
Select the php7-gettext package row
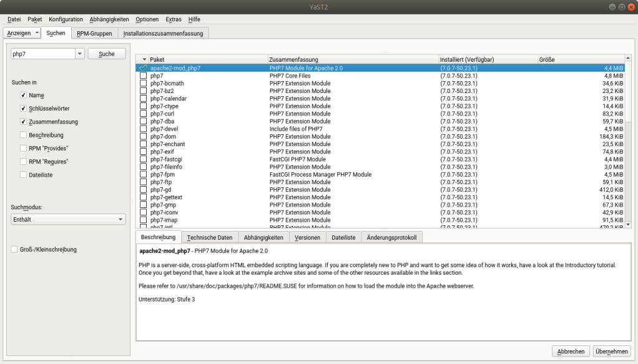380,197
